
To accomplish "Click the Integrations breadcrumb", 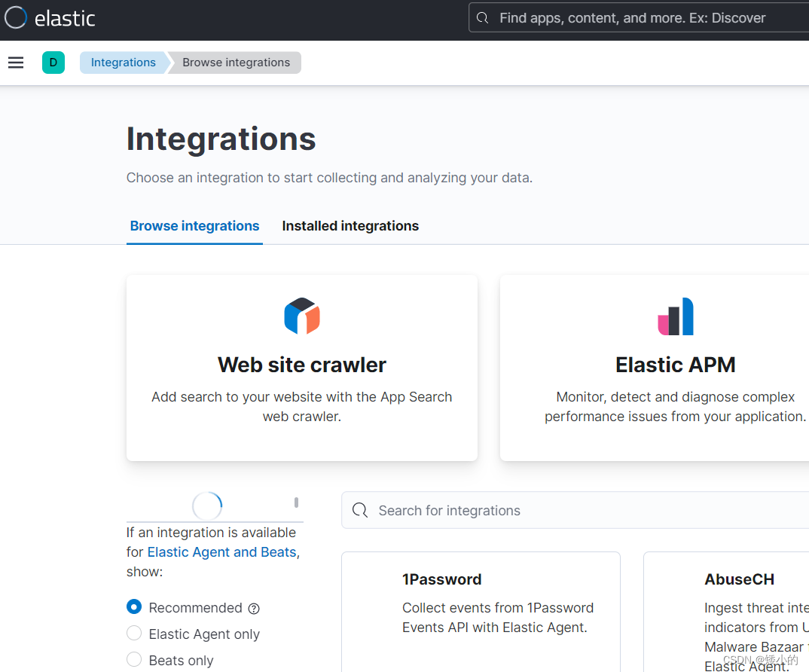I will [124, 63].
